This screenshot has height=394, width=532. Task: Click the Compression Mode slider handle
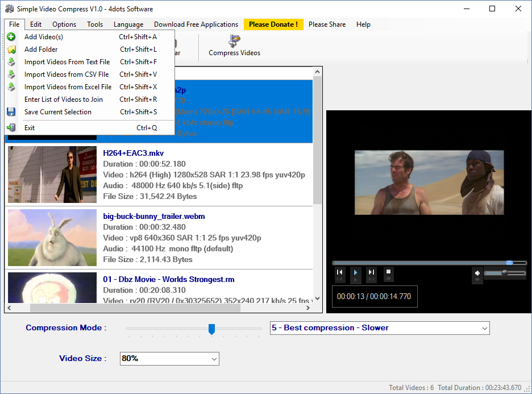coord(211,329)
